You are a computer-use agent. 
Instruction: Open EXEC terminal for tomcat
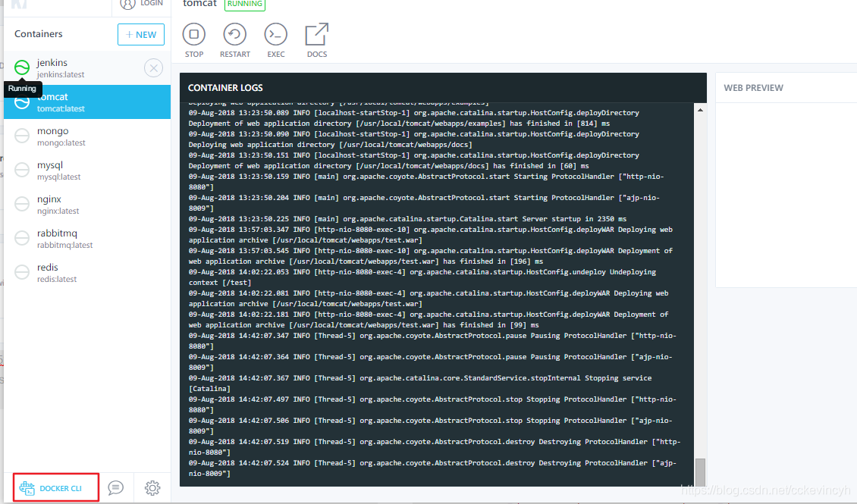tap(275, 34)
